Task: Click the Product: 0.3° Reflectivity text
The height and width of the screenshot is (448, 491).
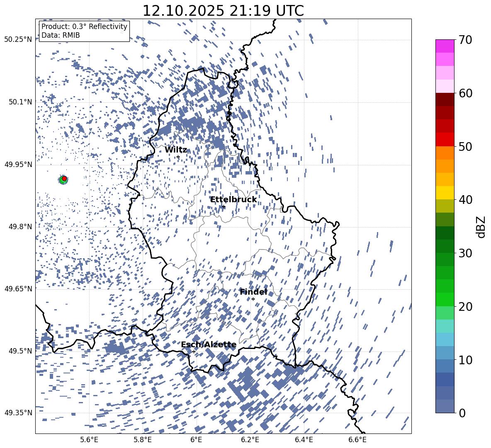Action: [x=84, y=26]
